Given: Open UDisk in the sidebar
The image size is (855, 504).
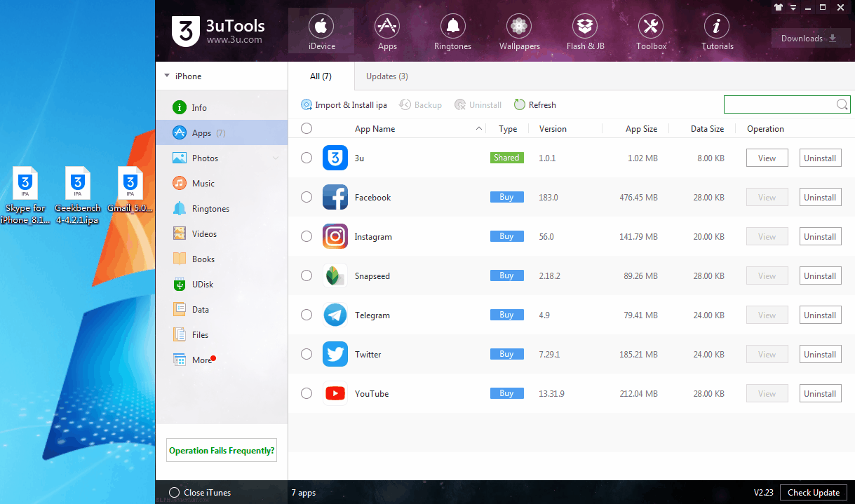Looking at the screenshot, I should tap(222, 285).
